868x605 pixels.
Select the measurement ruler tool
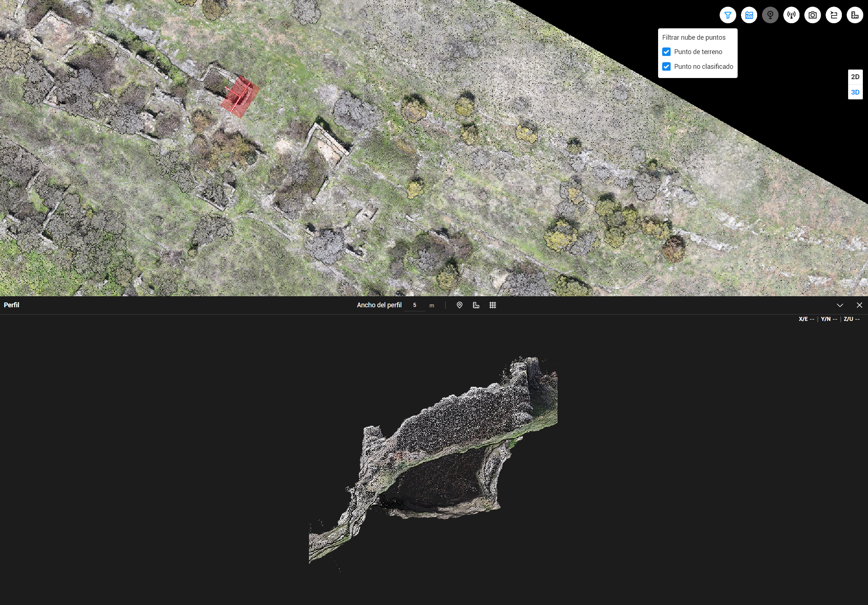(x=855, y=15)
